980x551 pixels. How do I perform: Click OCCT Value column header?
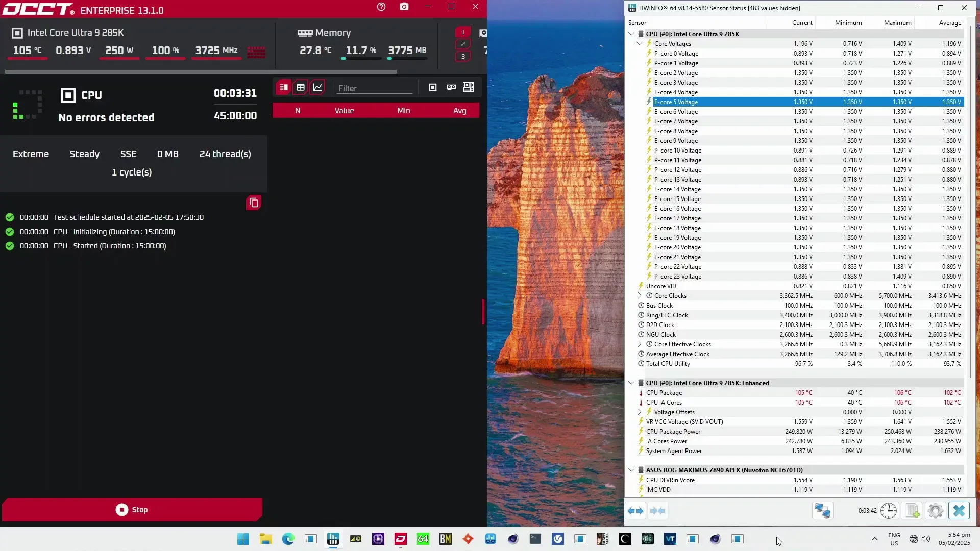click(x=344, y=111)
